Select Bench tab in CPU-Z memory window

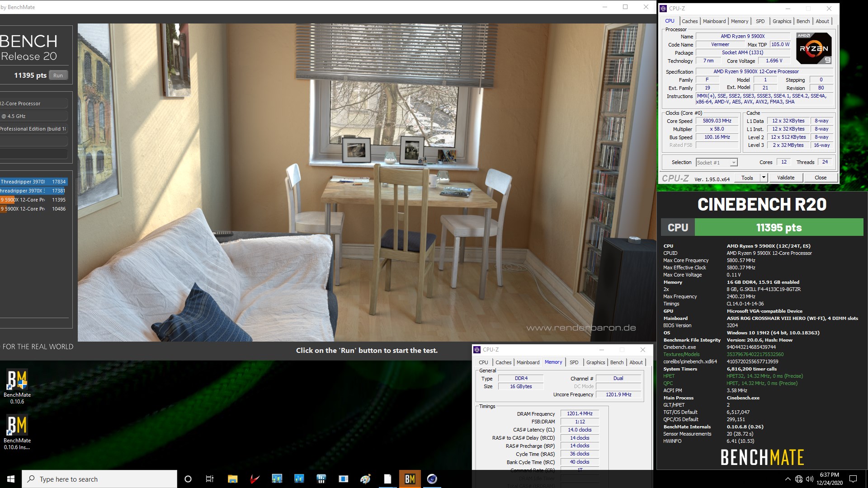tap(617, 362)
